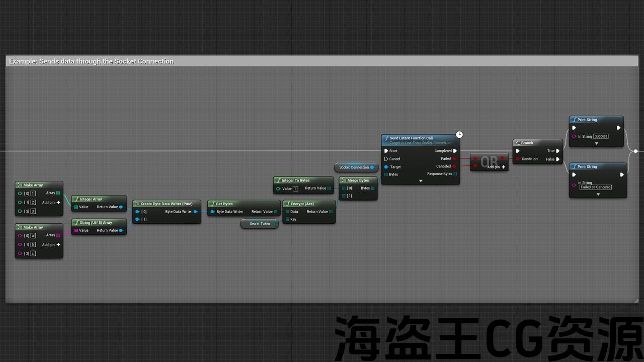
Task: Add a pin to the OR node
Action: click(503, 167)
